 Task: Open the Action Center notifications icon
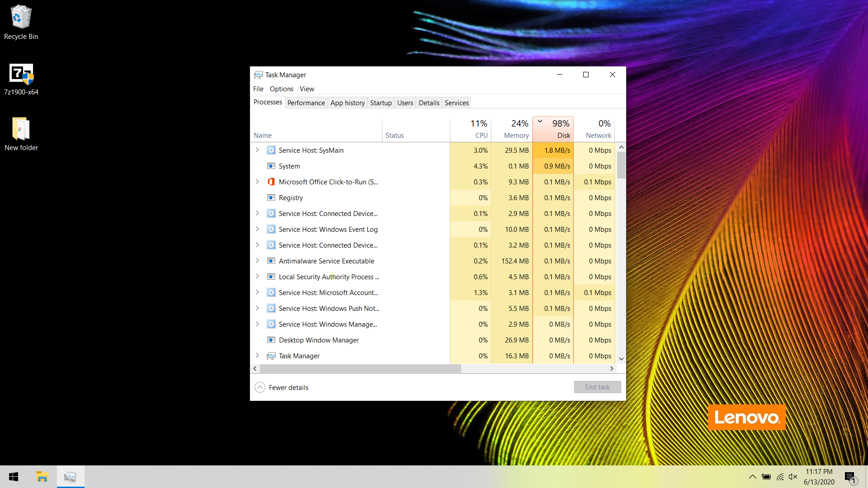point(850,477)
